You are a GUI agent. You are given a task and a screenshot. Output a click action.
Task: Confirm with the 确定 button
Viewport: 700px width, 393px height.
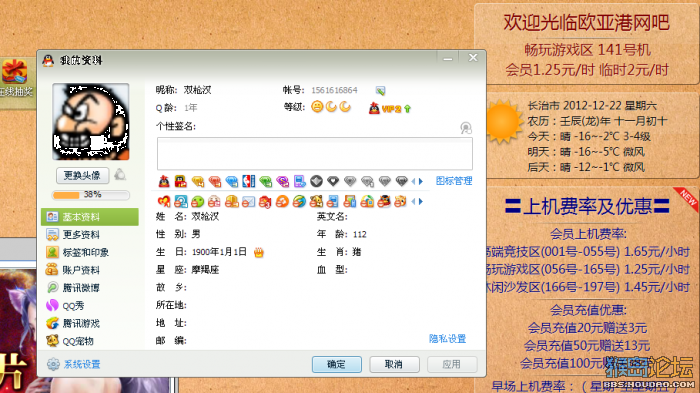[337, 364]
